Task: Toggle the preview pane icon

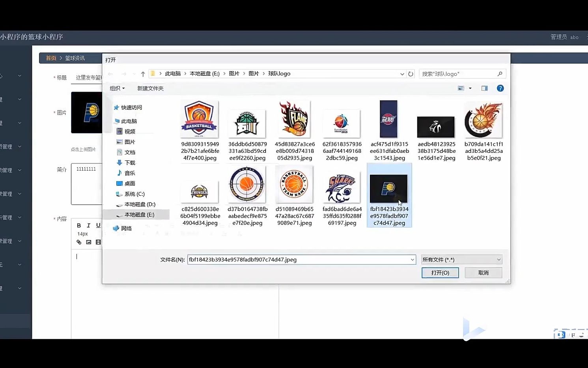Action: click(x=484, y=88)
